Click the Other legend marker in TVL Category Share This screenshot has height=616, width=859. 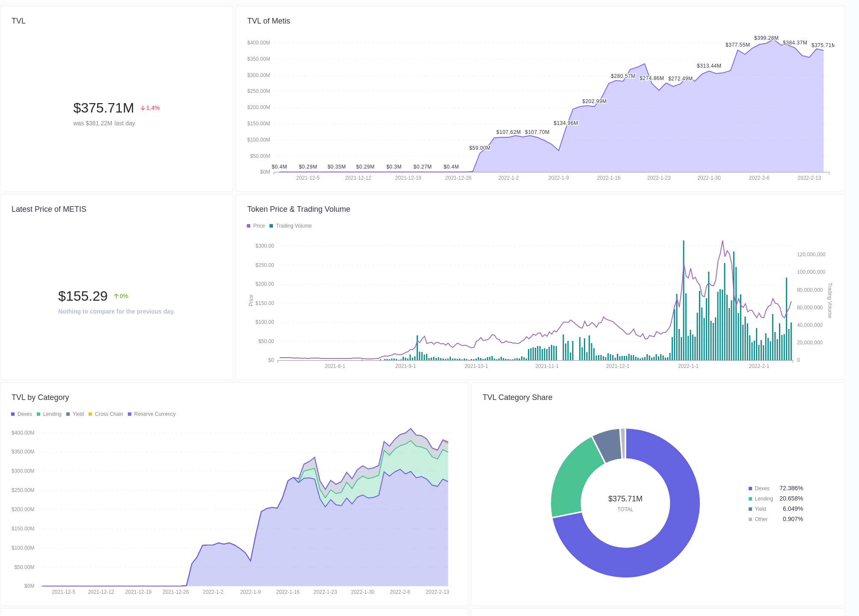(750, 519)
